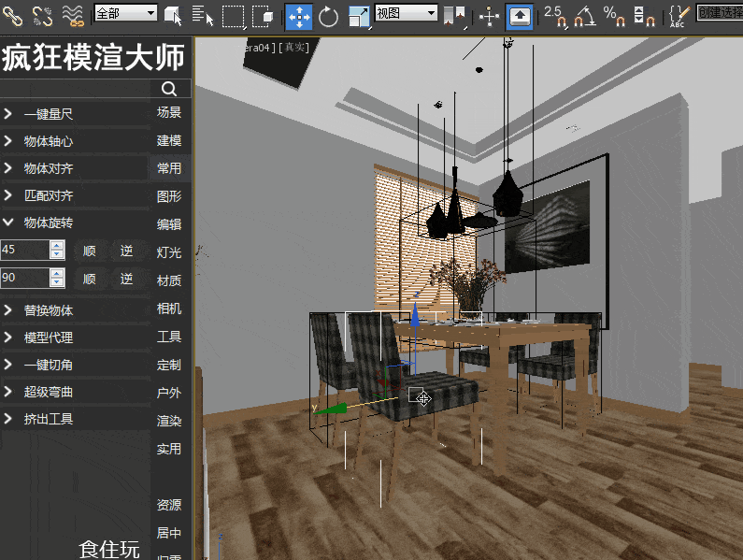This screenshot has height=560, width=743.
Task: Click the Unlink Selection icon
Action: pyautogui.click(x=43, y=16)
